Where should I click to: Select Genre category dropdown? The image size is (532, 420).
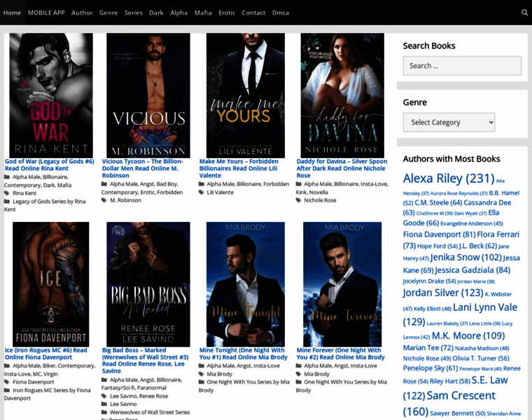point(449,122)
